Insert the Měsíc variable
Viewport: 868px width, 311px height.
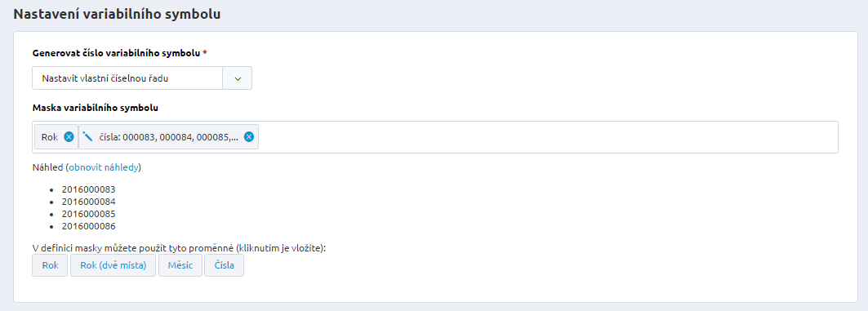pos(180,265)
